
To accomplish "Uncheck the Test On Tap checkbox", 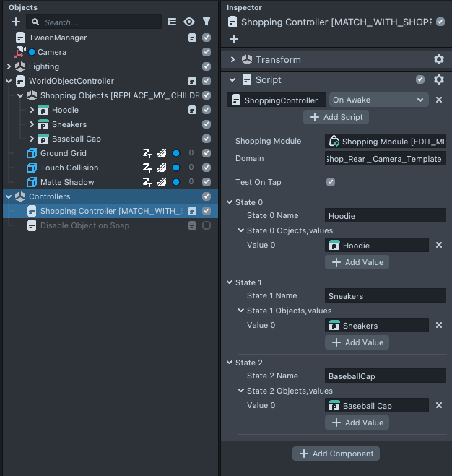I will point(331,182).
